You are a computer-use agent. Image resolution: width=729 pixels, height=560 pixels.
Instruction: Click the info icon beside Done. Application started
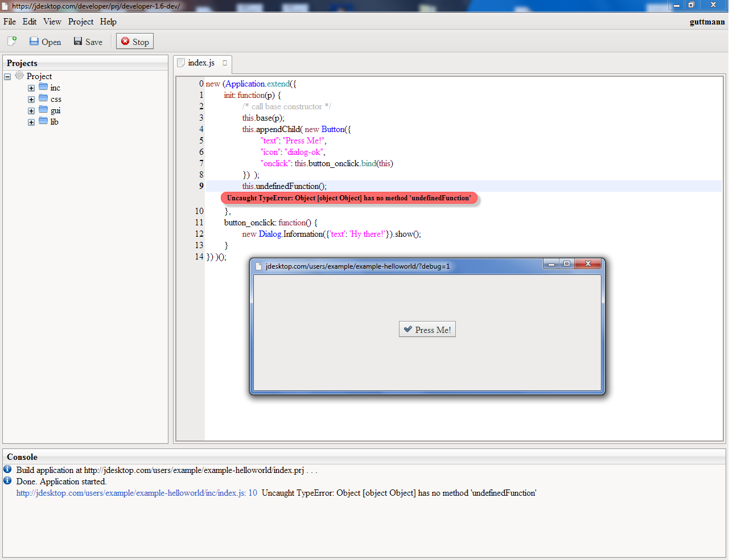pyautogui.click(x=7, y=481)
